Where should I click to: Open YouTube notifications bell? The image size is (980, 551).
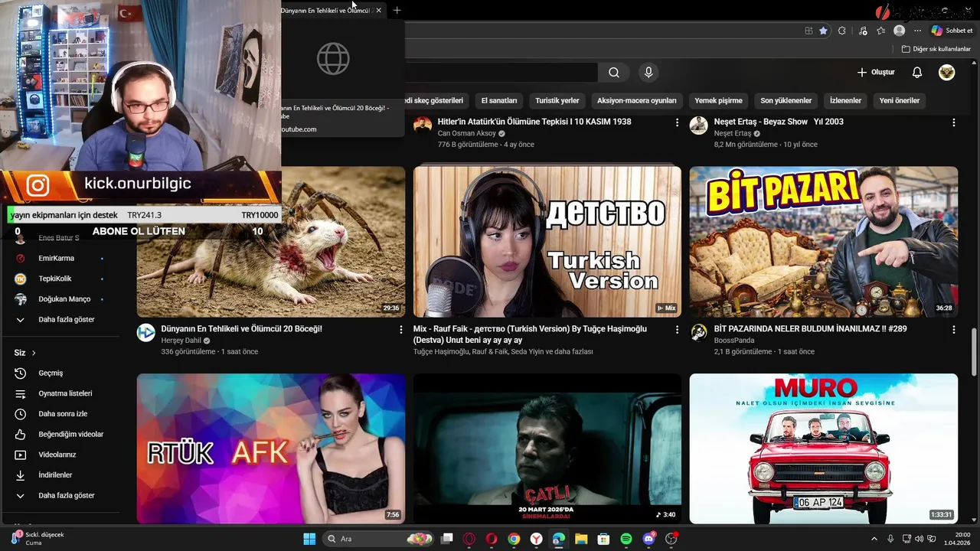click(917, 73)
